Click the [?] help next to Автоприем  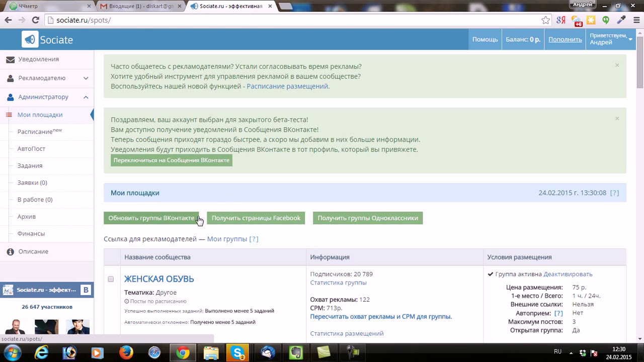point(558,313)
